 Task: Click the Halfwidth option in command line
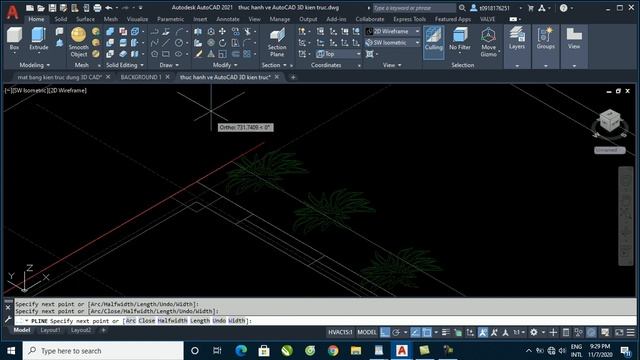tap(173, 321)
